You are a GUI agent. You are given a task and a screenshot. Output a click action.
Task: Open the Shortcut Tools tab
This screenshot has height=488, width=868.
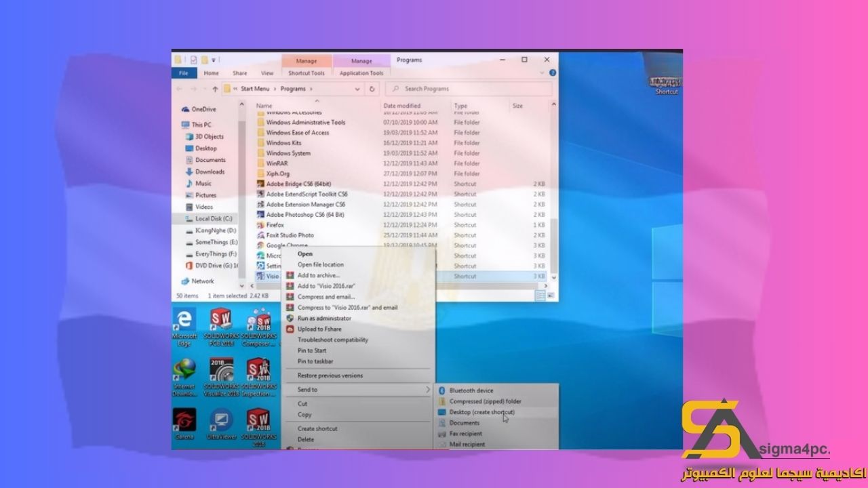tap(307, 73)
